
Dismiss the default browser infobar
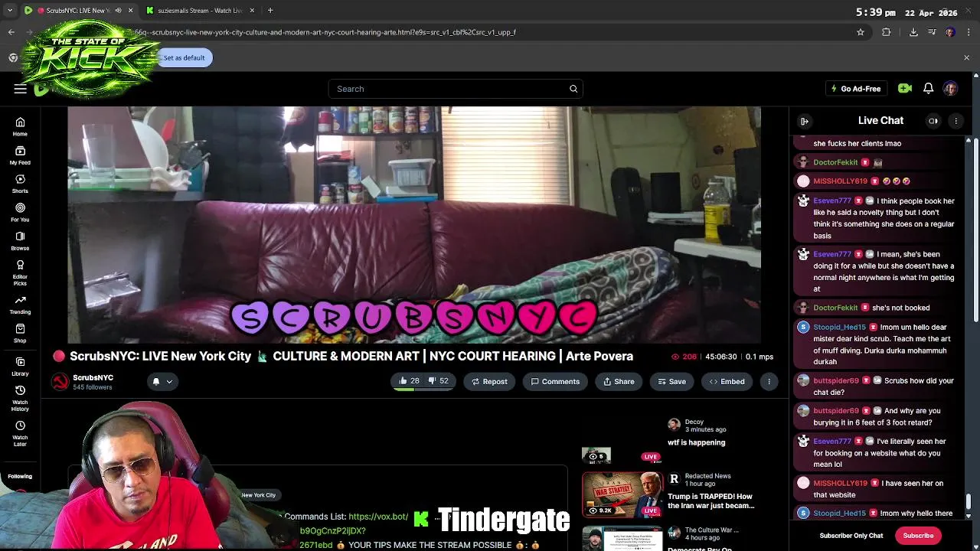click(x=966, y=57)
